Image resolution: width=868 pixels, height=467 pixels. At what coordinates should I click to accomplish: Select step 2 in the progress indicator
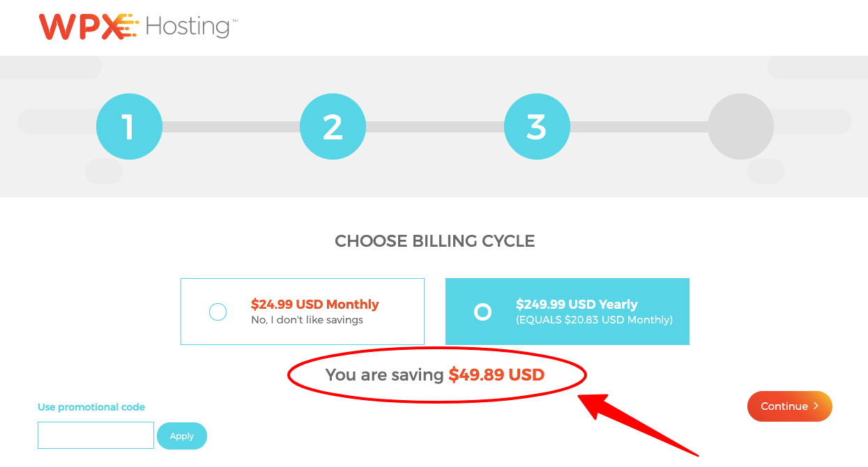[333, 126]
